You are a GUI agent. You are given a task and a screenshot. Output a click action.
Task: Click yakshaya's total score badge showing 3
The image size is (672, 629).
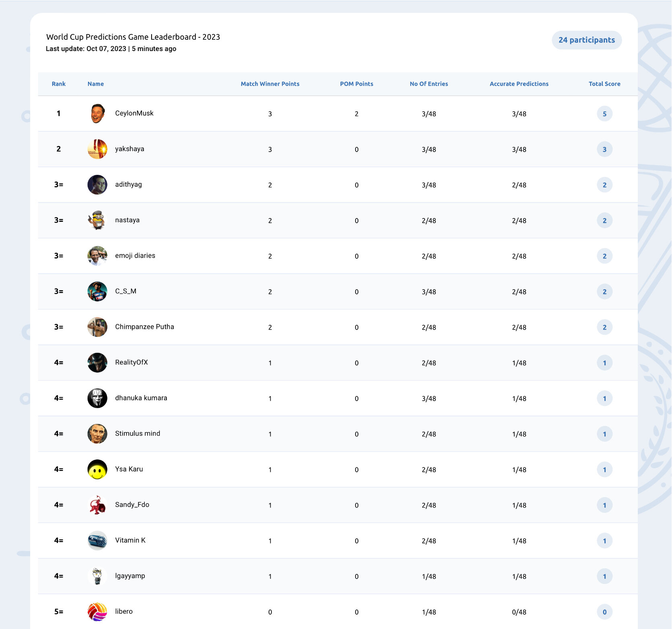click(x=604, y=150)
